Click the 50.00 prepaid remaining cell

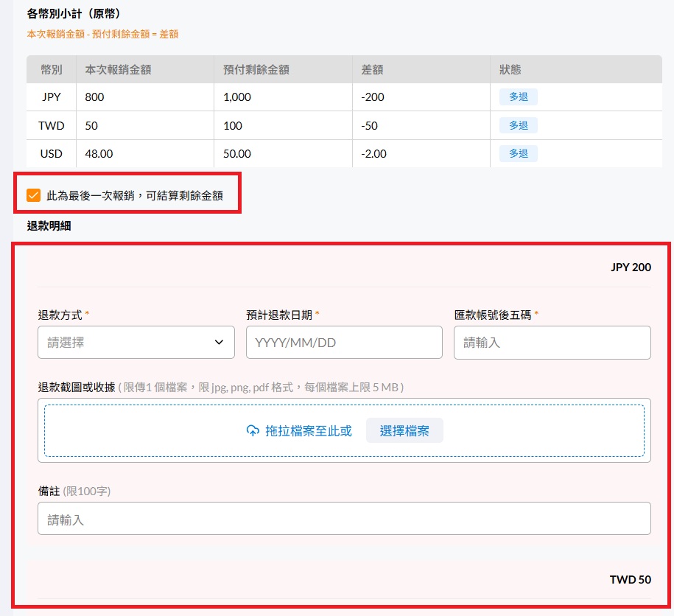click(x=284, y=153)
